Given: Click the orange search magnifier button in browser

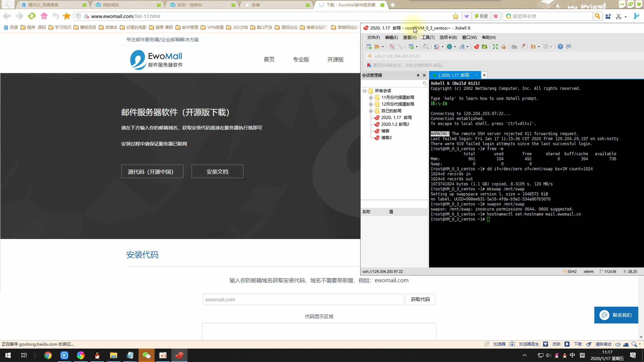Looking at the screenshot, I should pyautogui.click(x=597, y=16).
